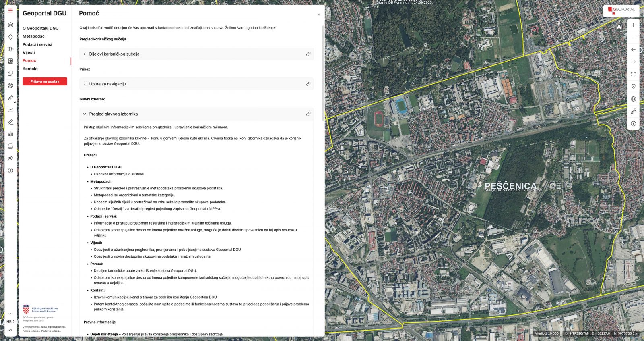Screen dimensions: 644x341
Task: Expand Dijelovi korisničkog sučelja section
Action: [x=114, y=54]
